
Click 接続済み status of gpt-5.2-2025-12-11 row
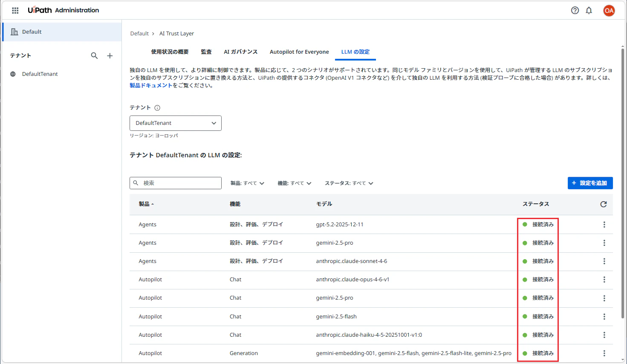[x=538, y=225]
